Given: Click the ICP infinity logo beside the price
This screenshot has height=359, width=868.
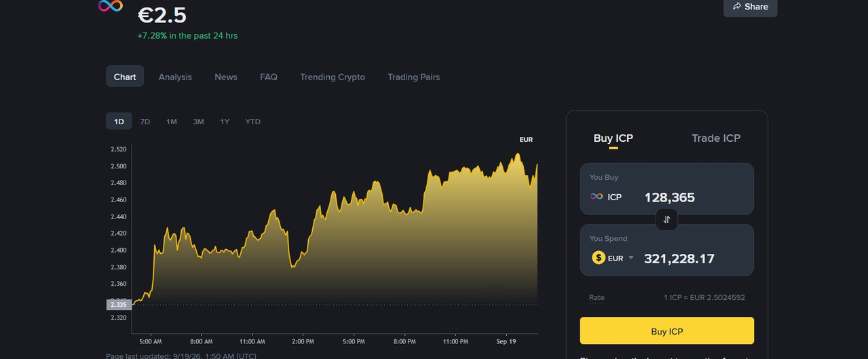Looking at the screenshot, I should [x=110, y=6].
